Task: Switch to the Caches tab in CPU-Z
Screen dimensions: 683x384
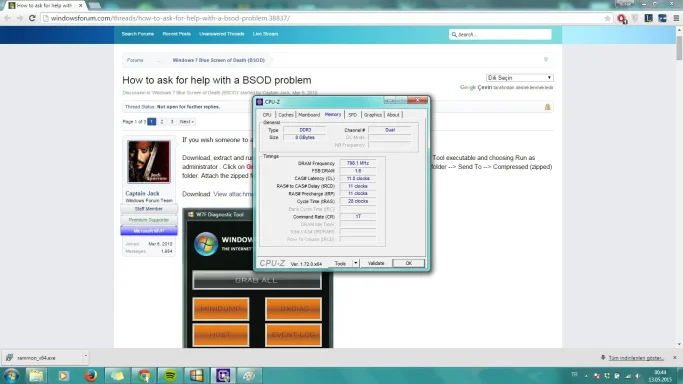Action: coord(286,115)
